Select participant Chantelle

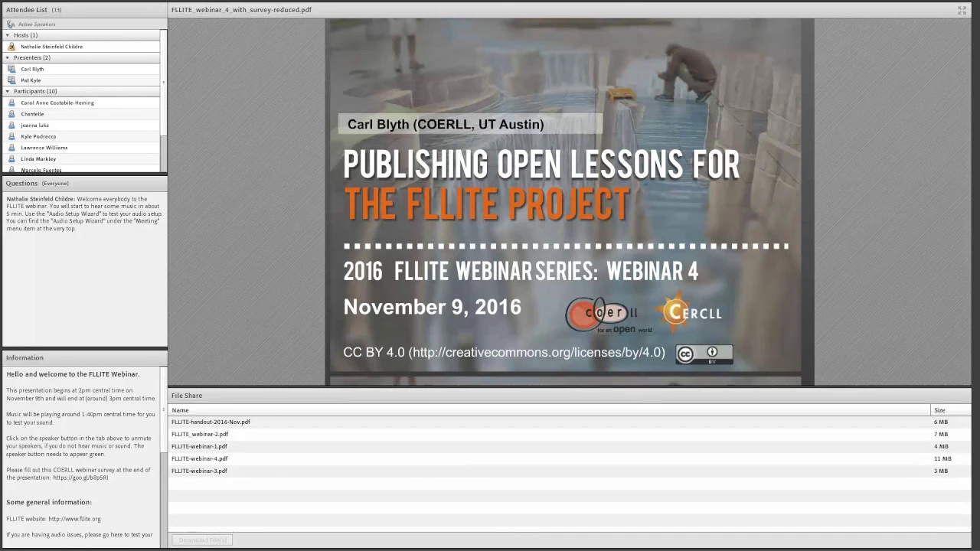tap(80, 114)
